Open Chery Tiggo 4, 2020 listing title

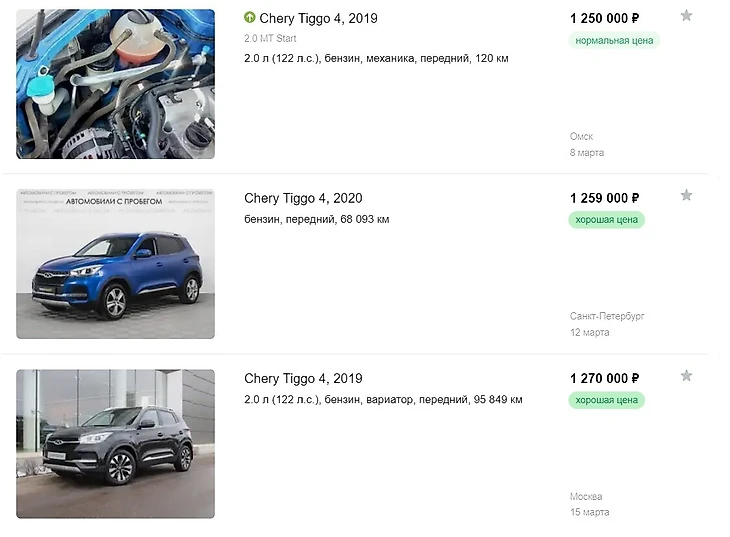[x=303, y=198]
